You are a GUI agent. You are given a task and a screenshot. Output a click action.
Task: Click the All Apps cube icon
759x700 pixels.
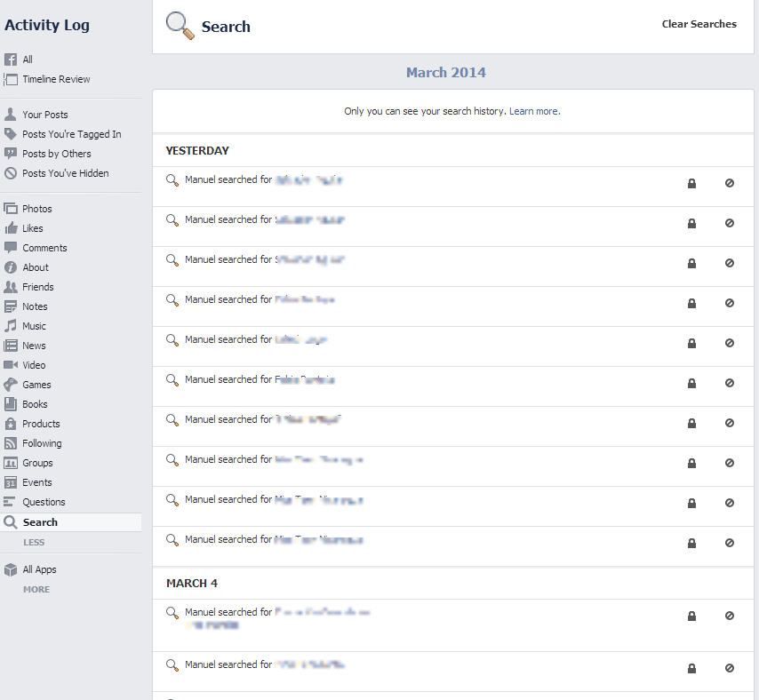11,569
